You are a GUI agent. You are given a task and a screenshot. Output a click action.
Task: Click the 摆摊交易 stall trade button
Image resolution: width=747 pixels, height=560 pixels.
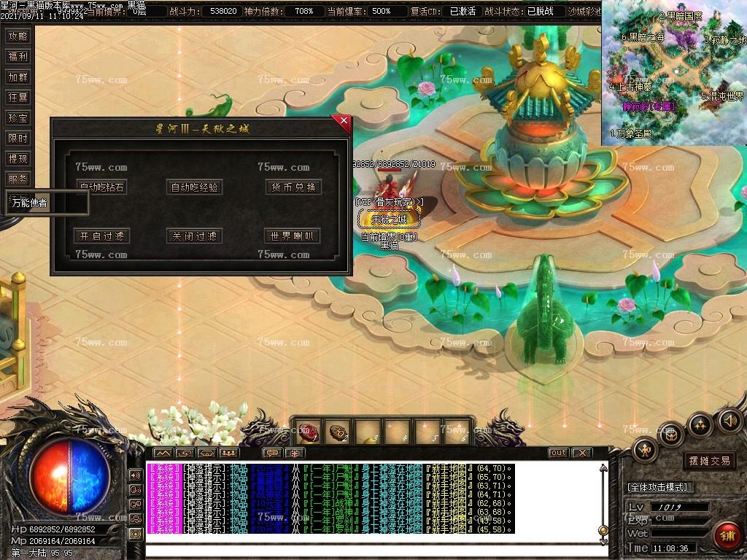point(709,461)
